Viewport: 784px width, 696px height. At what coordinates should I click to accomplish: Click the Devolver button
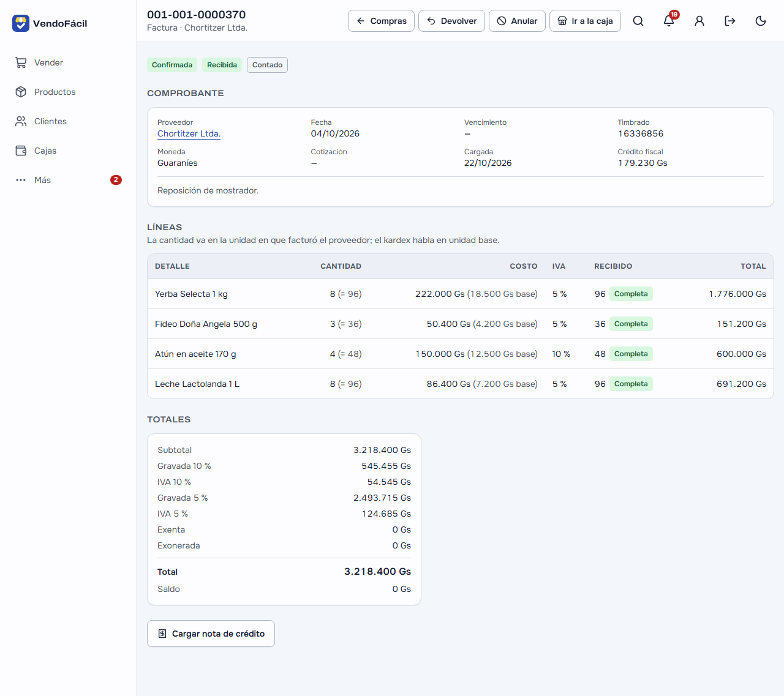(451, 21)
